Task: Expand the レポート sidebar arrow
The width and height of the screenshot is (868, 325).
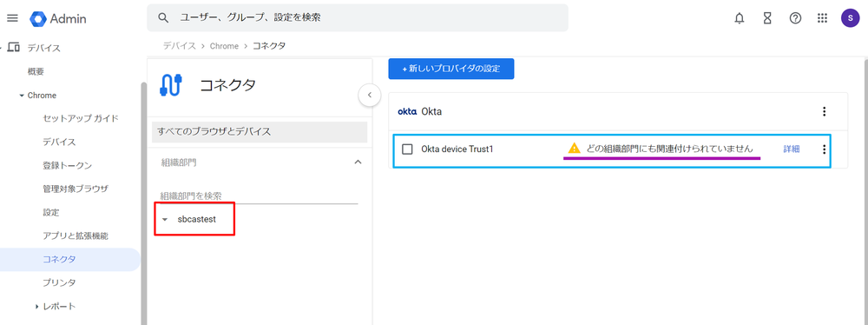Action: (36, 306)
